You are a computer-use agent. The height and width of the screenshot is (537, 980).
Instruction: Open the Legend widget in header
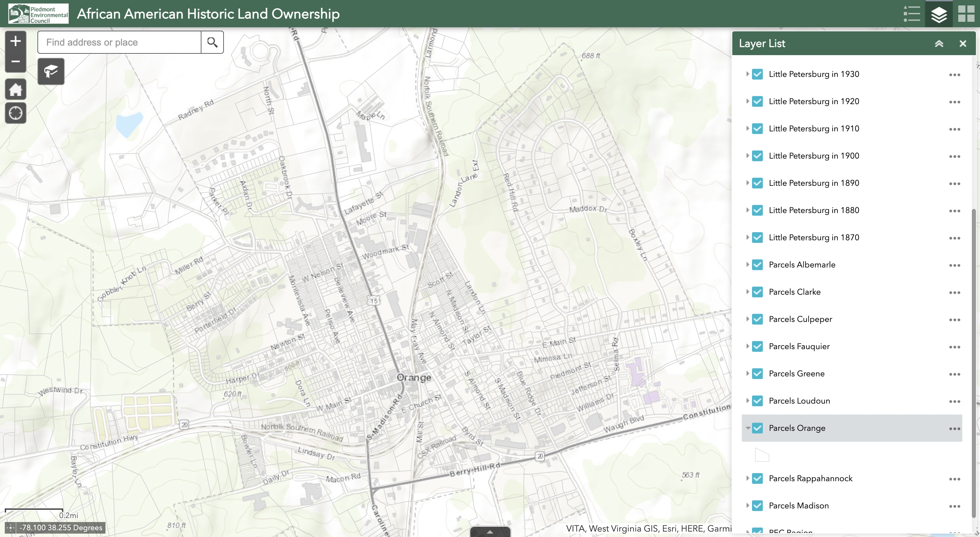[x=912, y=14]
